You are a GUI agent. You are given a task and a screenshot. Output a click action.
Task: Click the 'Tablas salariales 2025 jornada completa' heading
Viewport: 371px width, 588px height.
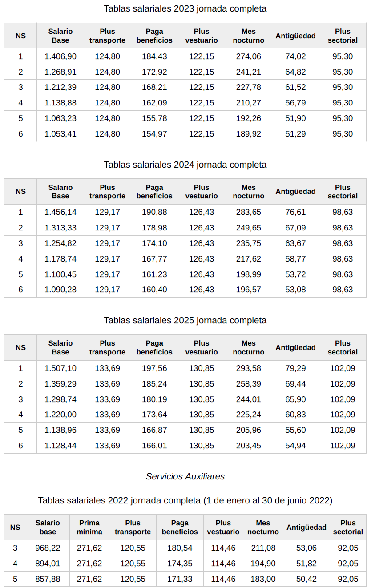coord(185,320)
